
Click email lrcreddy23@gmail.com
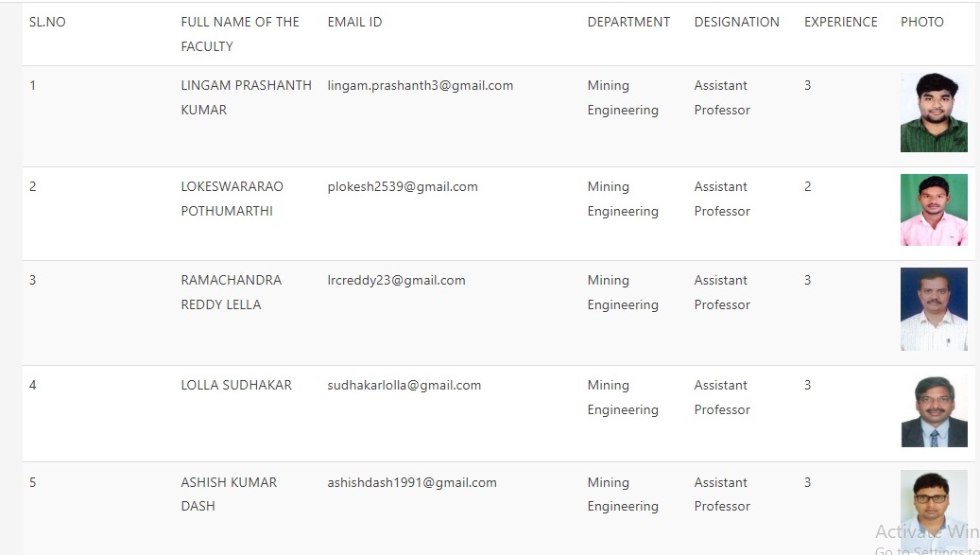tap(396, 281)
